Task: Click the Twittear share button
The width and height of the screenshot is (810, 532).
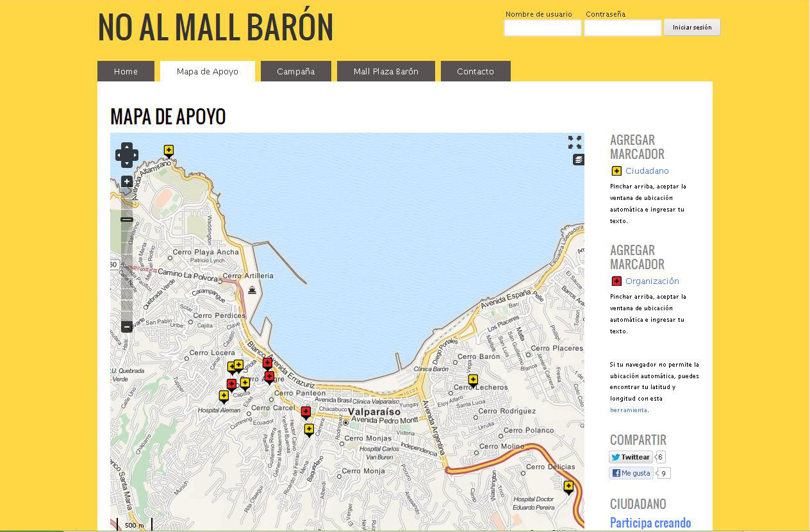Action: point(631,457)
